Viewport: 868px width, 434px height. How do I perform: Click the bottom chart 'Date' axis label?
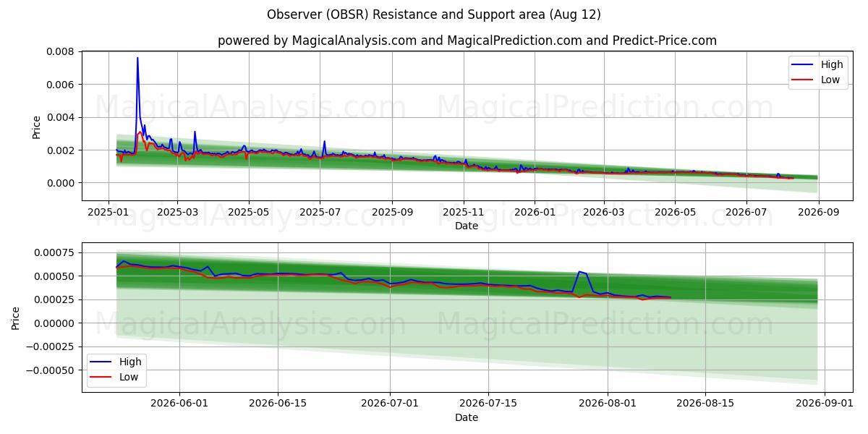(467, 417)
